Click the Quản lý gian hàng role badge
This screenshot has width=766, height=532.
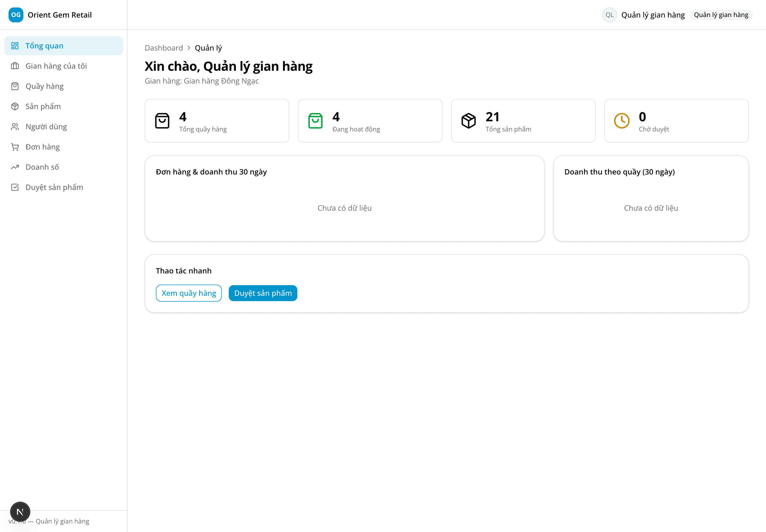[x=721, y=15]
